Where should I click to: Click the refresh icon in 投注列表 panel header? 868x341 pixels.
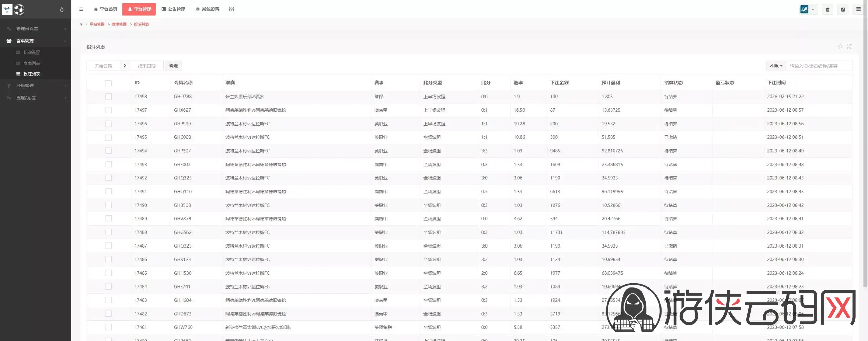pyautogui.click(x=840, y=47)
